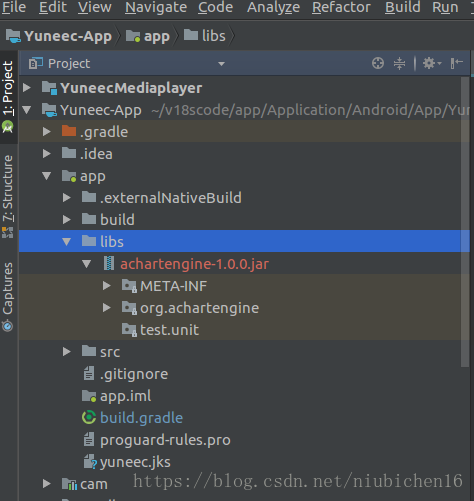Viewport: 474px width, 501px height.
Task: Click the Structure tab icon
Action: 8,232
